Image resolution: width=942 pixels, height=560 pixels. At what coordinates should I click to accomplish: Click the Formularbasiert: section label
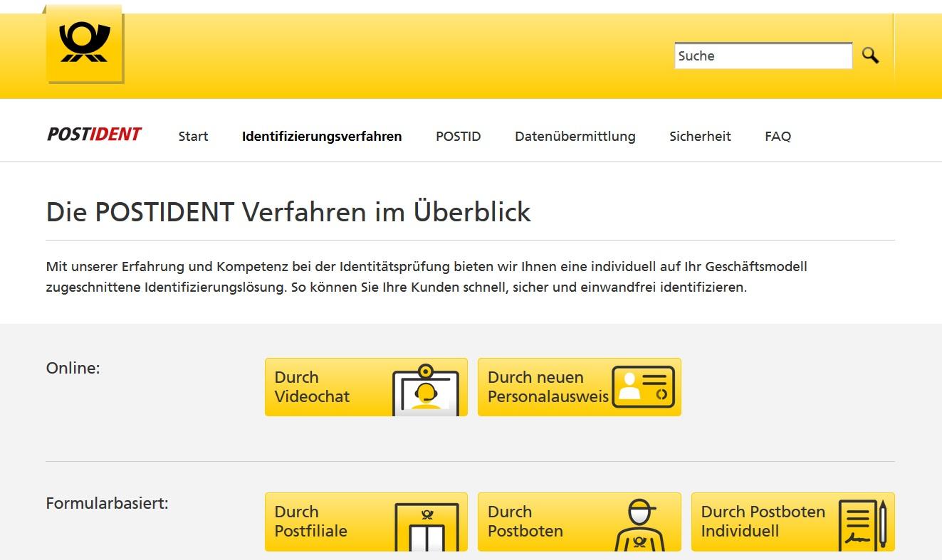pos(108,503)
